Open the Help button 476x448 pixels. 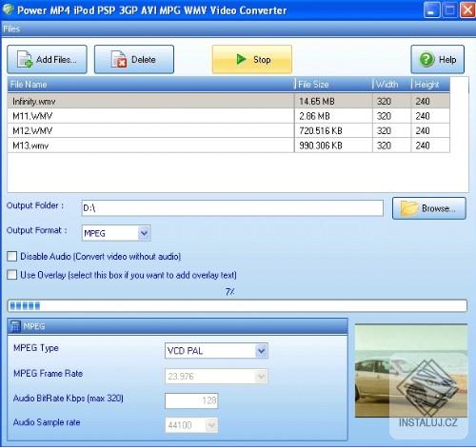437,59
